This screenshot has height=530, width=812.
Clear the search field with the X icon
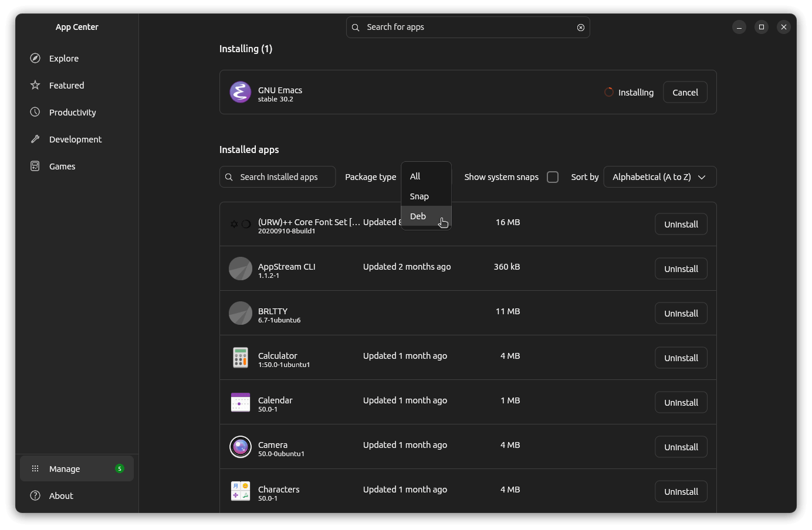point(580,28)
